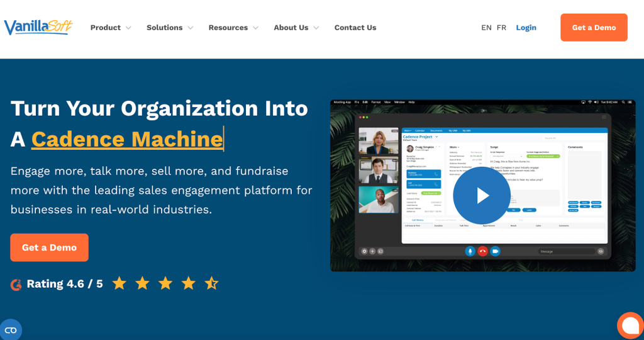Expand the Resources dropdown chevron
The width and height of the screenshot is (644, 340).
click(256, 28)
